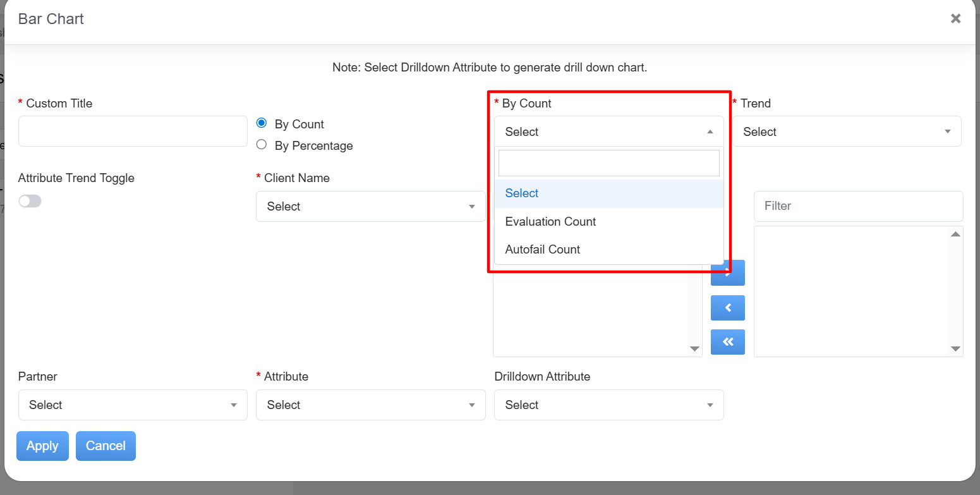
Task: Click the right list box scroll-down arrow
Action: coord(955,349)
